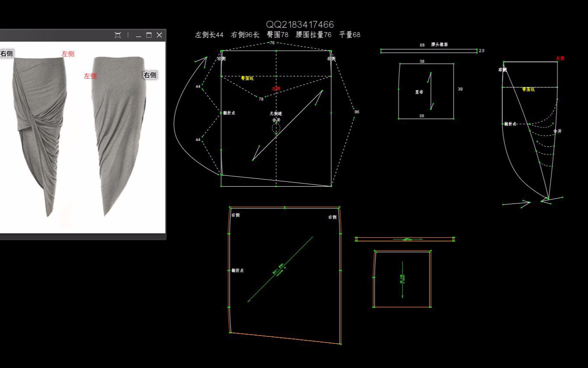Select the 腰围拉量76 measurement text
588x368 pixels.
[314, 35]
